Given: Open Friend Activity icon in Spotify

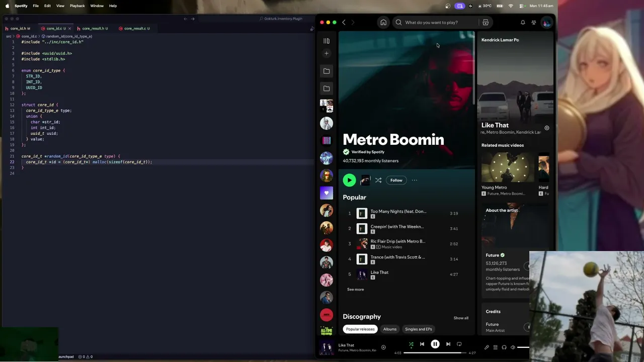Looking at the screenshot, I should coord(534,22).
